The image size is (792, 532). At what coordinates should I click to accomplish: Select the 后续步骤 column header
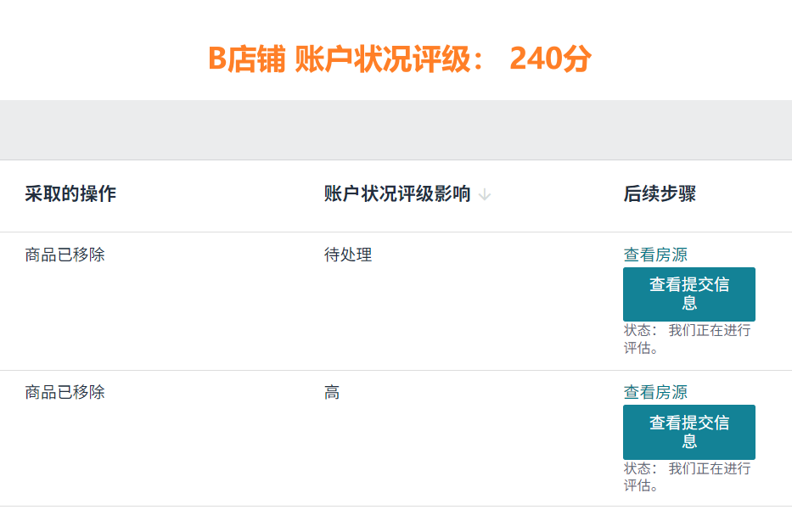(x=660, y=193)
